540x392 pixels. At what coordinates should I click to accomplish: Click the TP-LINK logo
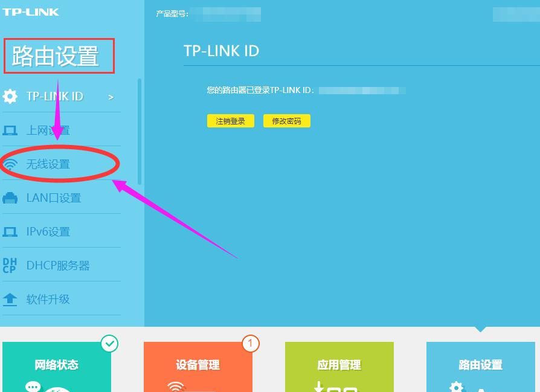pos(31,12)
